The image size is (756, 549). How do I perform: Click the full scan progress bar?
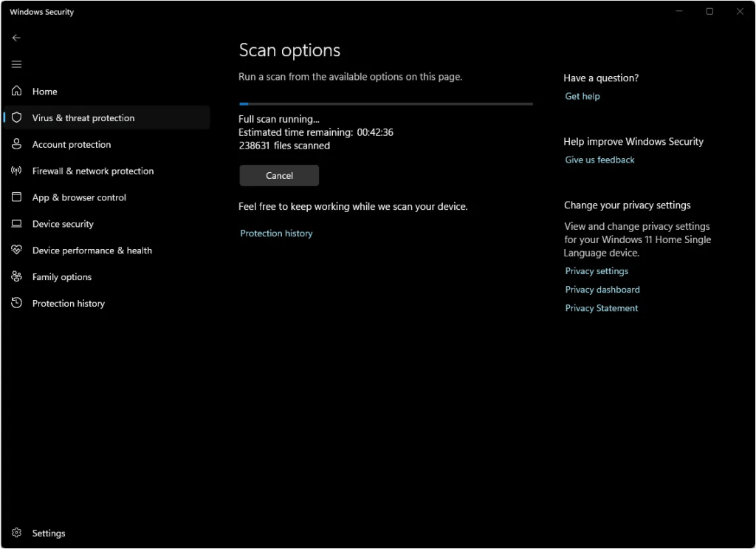(x=385, y=104)
